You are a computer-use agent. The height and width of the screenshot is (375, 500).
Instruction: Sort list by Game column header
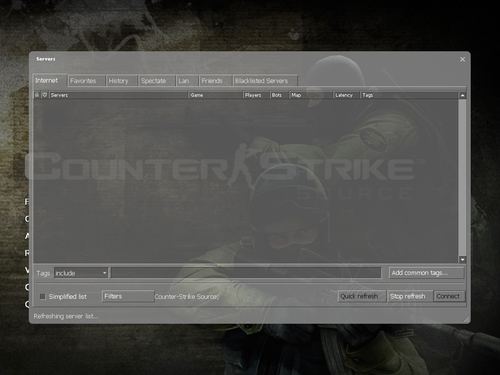coord(215,95)
